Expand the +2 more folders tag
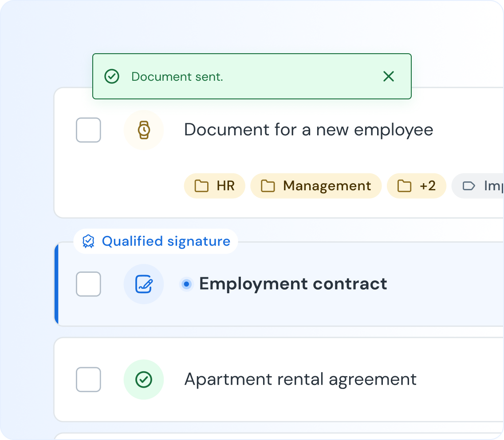 tap(416, 186)
